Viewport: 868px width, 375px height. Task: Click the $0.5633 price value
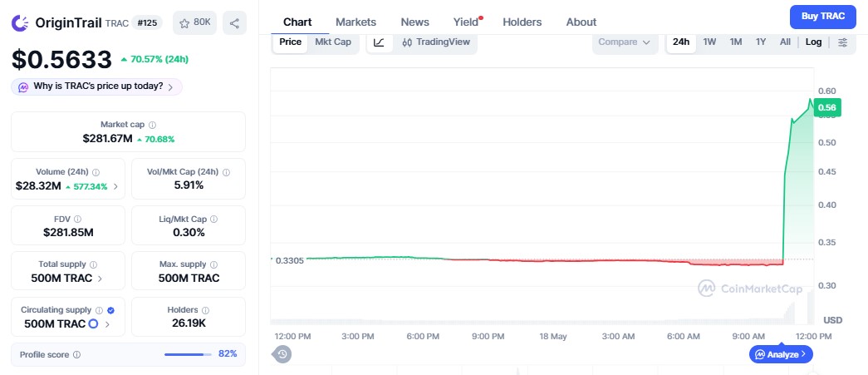[62, 60]
